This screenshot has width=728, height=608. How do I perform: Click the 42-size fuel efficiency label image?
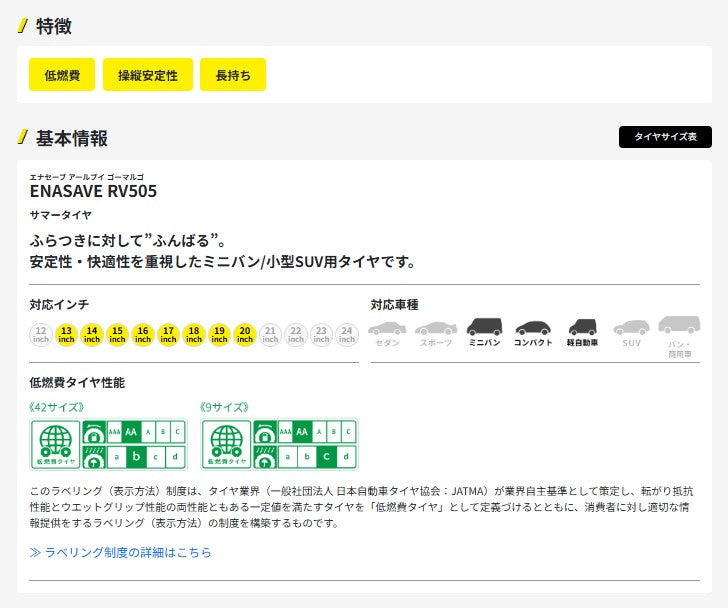pos(109,444)
